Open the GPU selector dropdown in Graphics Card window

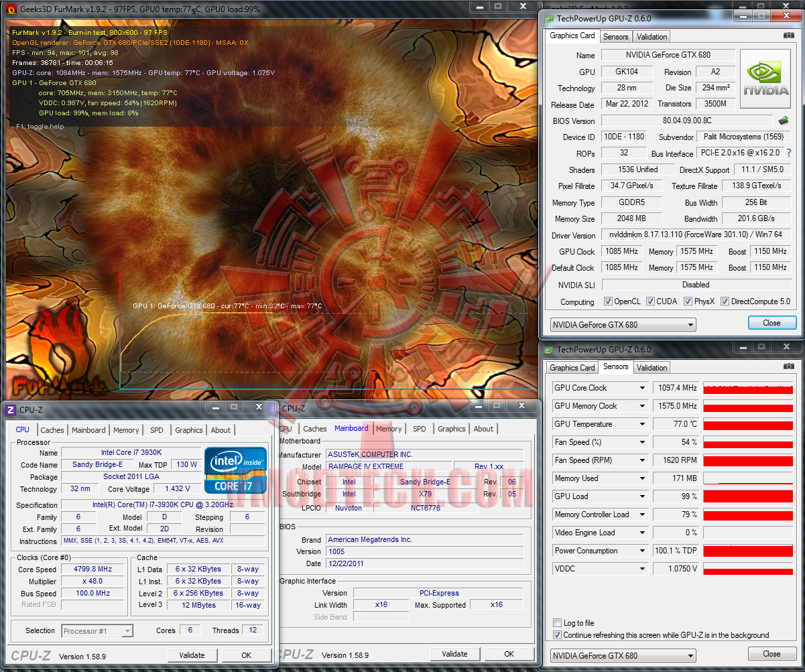coord(623,325)
